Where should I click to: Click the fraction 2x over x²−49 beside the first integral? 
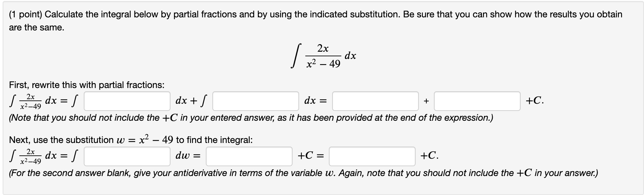[30, 101]
